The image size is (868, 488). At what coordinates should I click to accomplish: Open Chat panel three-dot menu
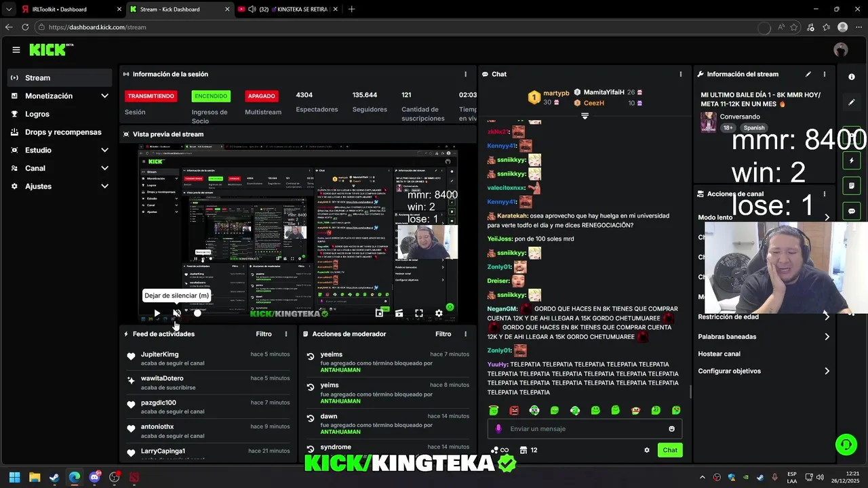click(681, 74)
